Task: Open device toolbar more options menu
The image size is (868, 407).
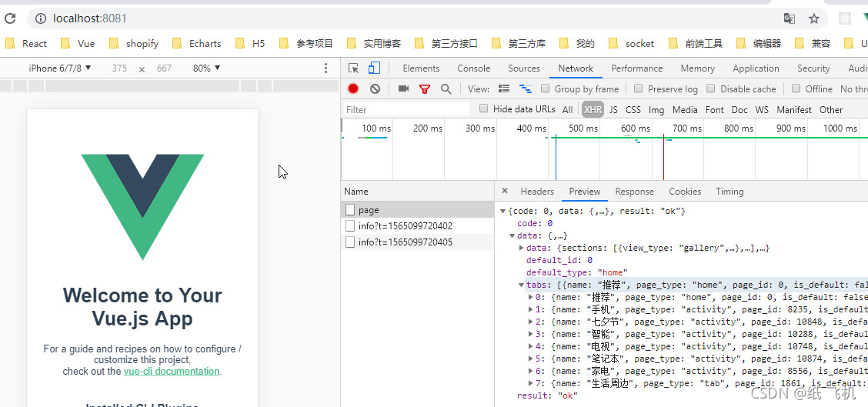Action: coord(325,68)
